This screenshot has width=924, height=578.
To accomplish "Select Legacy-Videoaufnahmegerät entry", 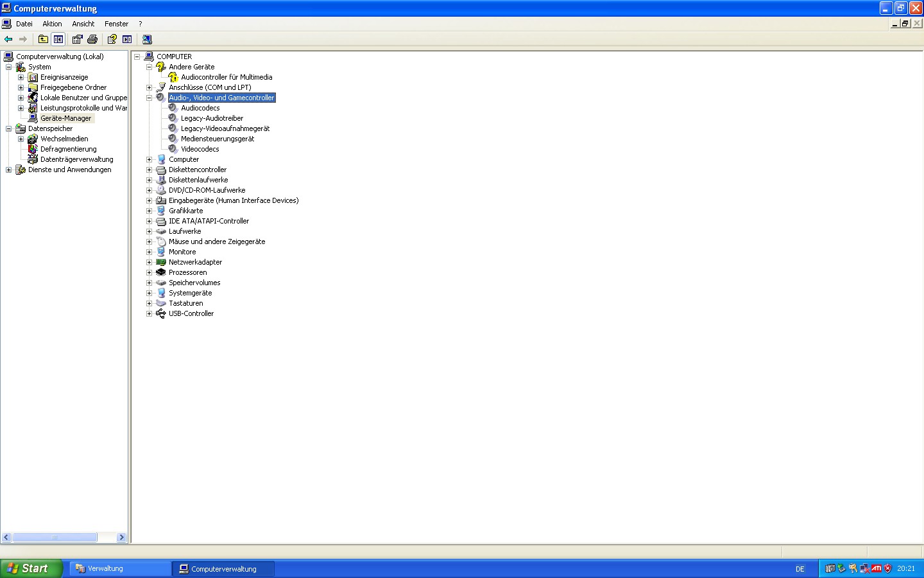I will (225, 128).
